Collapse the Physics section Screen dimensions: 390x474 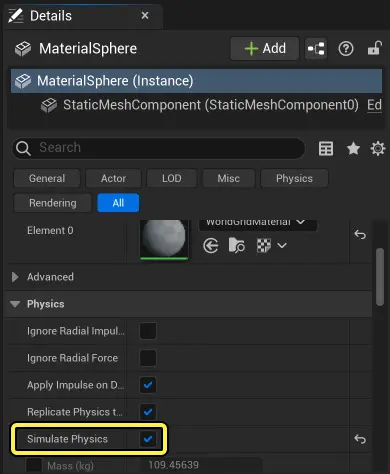click(x=15, y=304)
